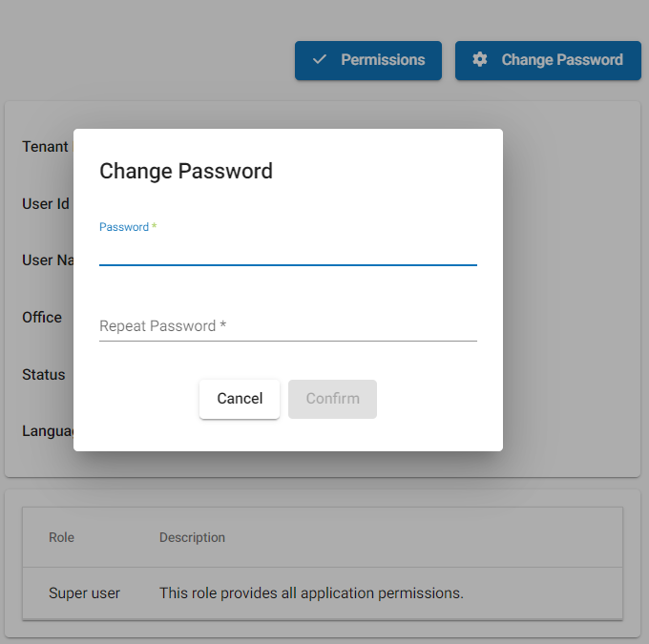Click the gear icon on Change Password button
This screenshot has width=649, height=644.
[x=480, y=59]
